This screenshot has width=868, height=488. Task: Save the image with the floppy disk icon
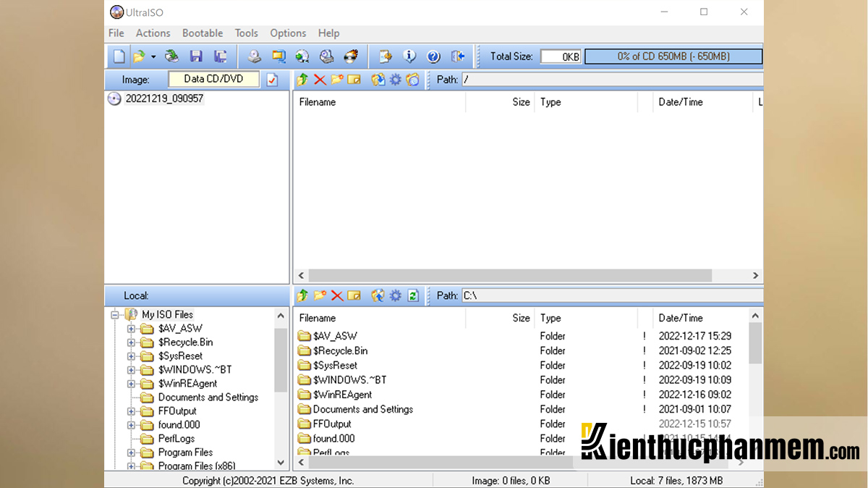pyautogui.click(x=196, y=56)
